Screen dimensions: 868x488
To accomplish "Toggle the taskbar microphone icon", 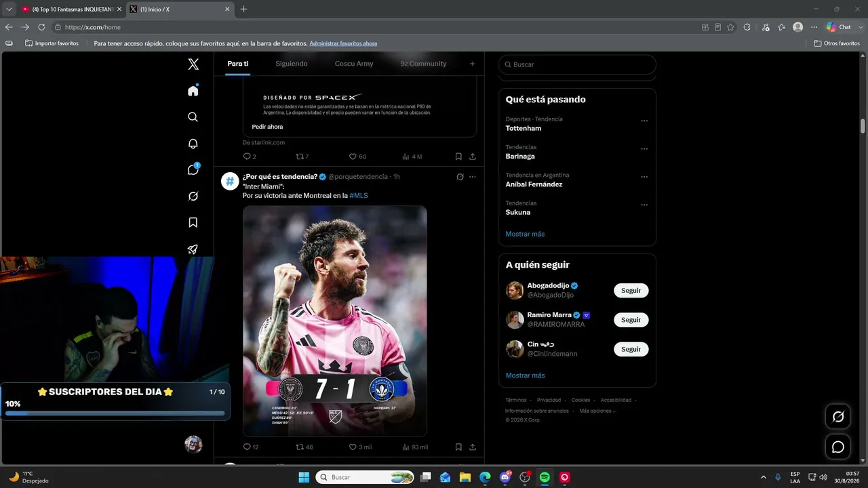I will [778, 477].
